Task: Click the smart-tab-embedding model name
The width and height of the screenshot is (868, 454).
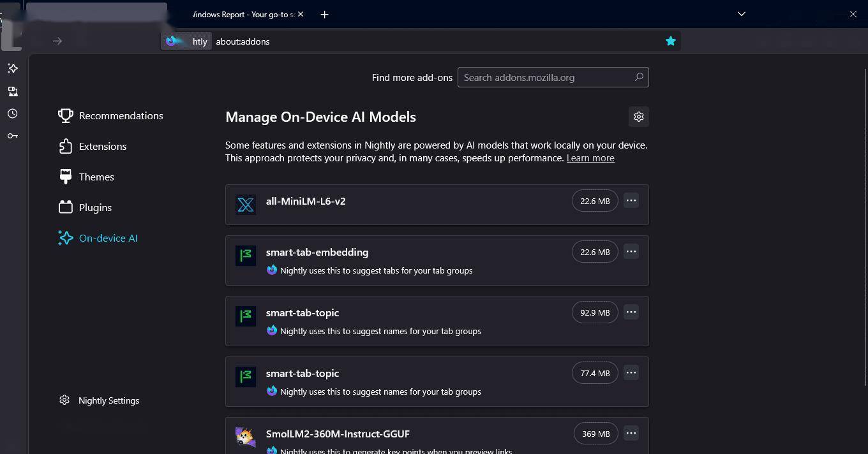Action: [x=317, y=252]
